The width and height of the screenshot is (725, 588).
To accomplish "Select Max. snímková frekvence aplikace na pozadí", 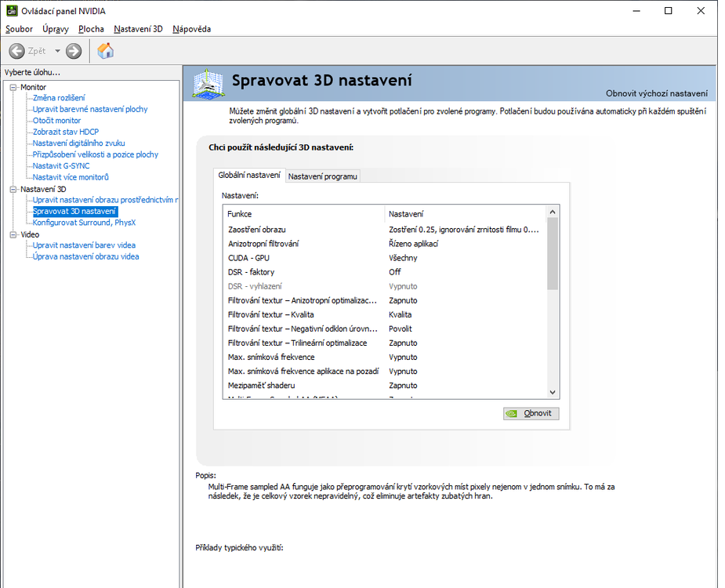I will tap(384, 372).
